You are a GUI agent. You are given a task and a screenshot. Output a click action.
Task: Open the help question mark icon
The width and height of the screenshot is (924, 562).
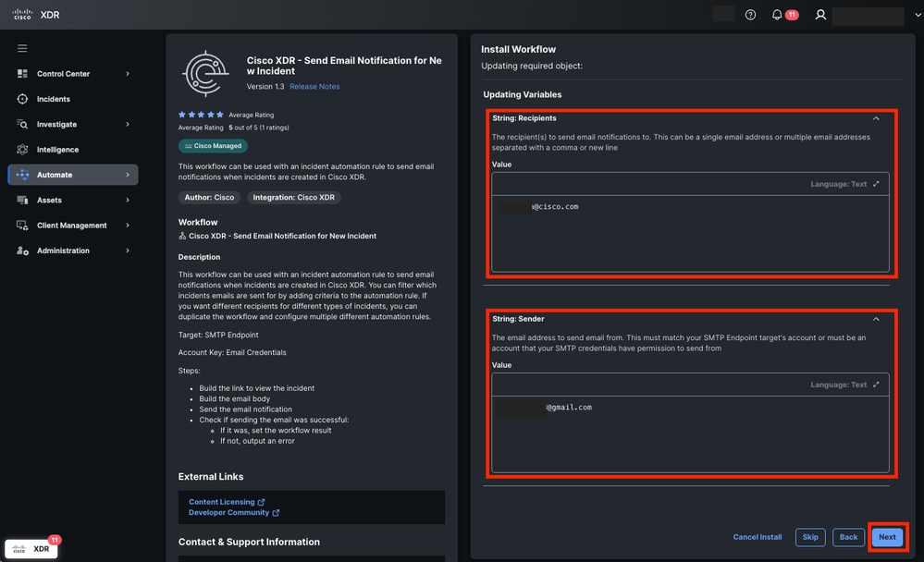750,16
